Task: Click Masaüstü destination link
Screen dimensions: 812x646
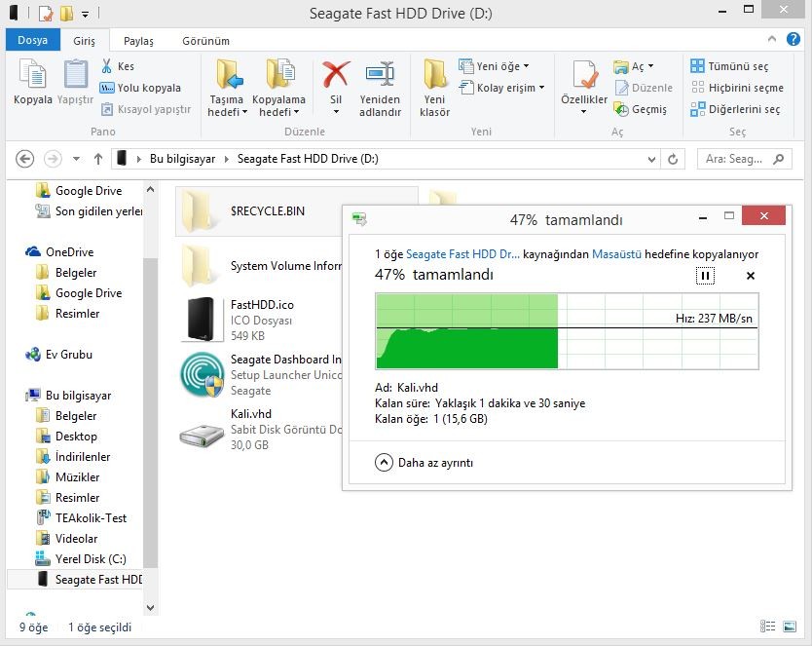Action: coord(616,254)
